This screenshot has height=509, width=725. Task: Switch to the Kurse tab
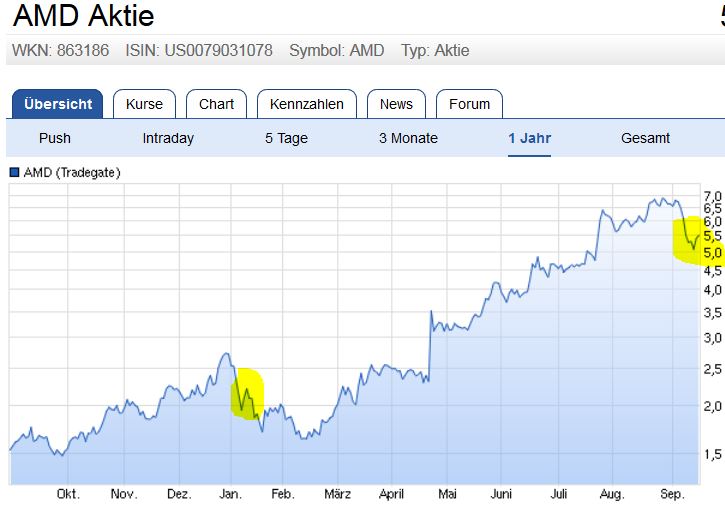point(144,104)
